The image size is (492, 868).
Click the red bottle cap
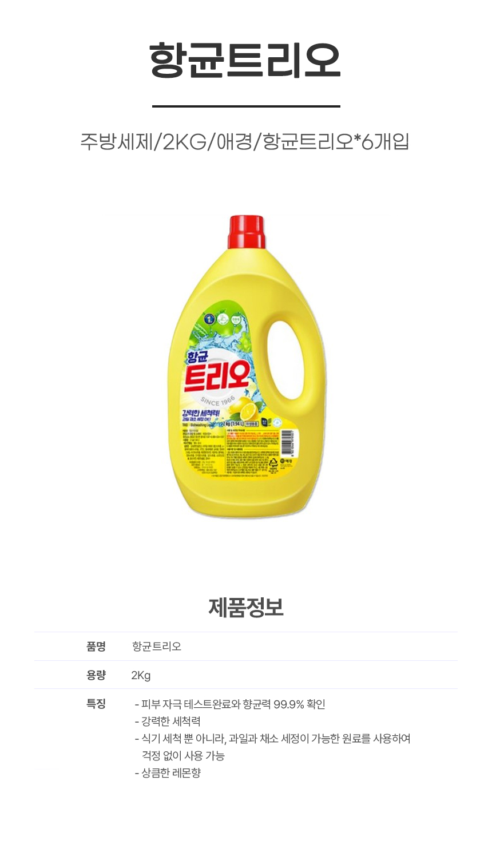[x=246, y=232]
